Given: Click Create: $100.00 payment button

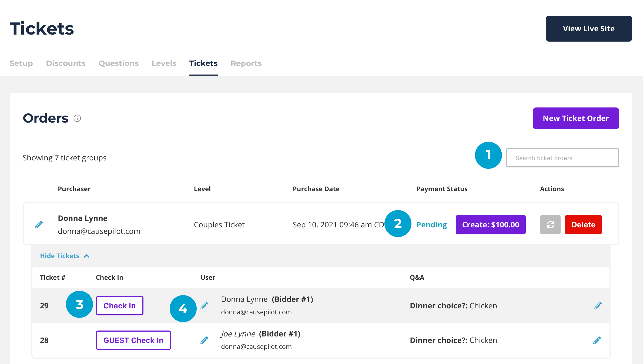Looking at the screenshot, I should tap(491, 225).
